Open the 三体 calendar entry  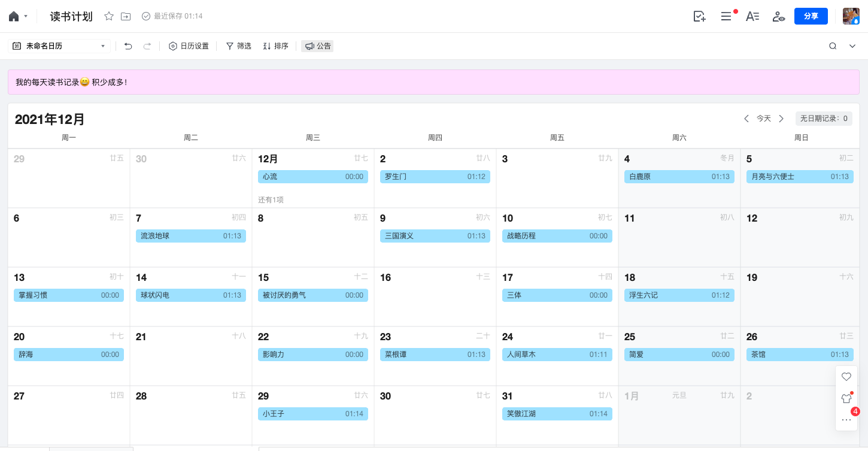click(557, 295)
